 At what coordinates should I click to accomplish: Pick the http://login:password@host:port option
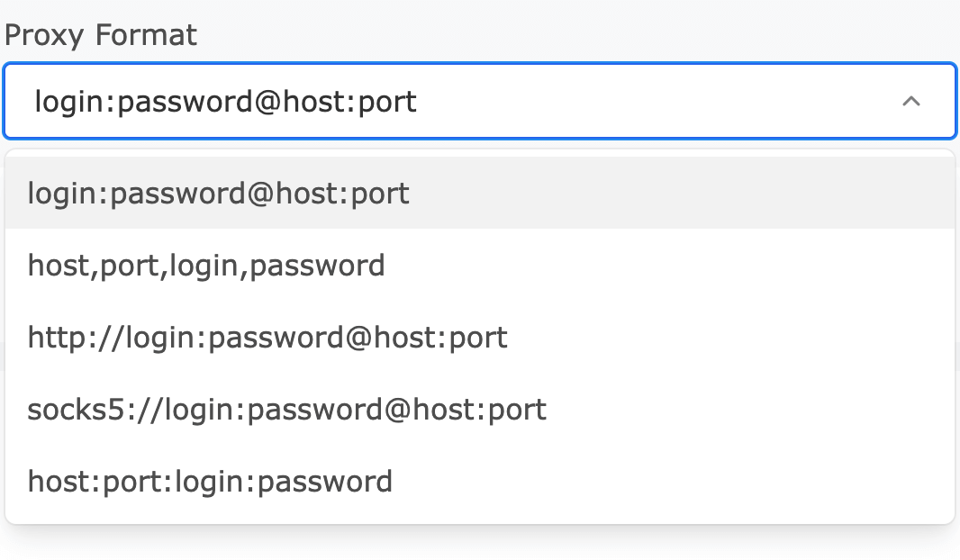point(267,337)
